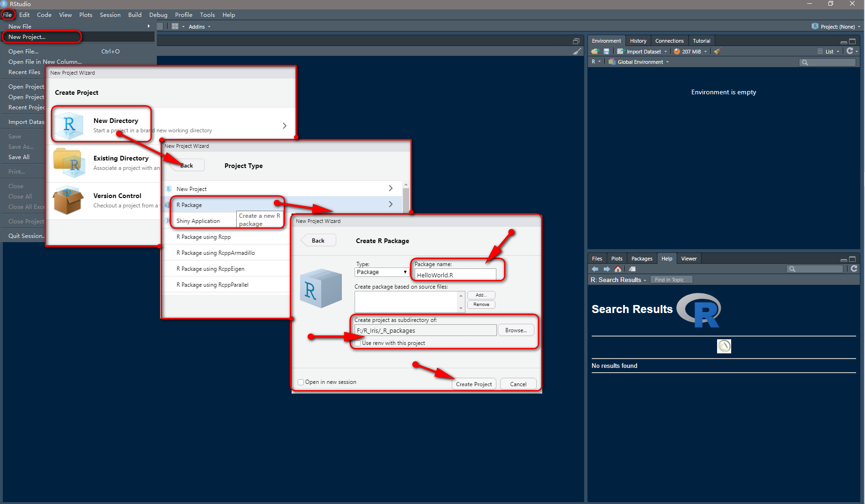Switch to the Connections tab
Viewport: 865px width, 504px height.
(669, 41)
